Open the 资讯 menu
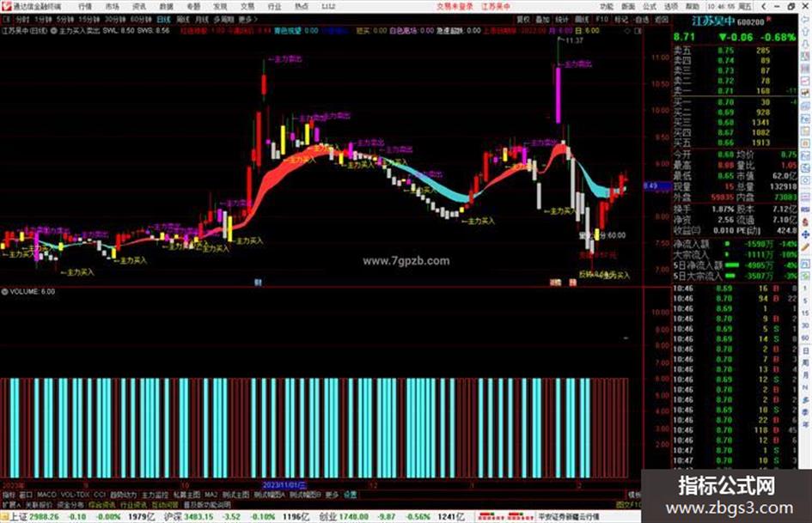This screenshot has width=812, height=523. click(x=139, y=7)
